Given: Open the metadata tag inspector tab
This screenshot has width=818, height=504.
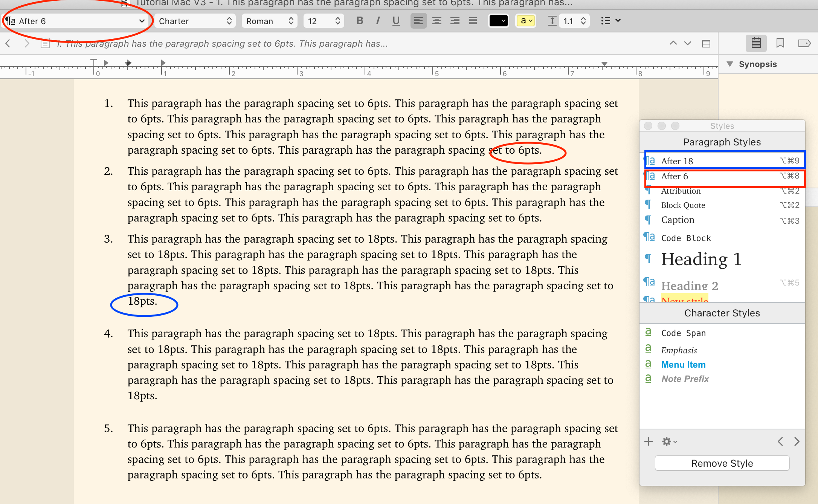Looking at the screenshot, I should [x=804, y=43].
